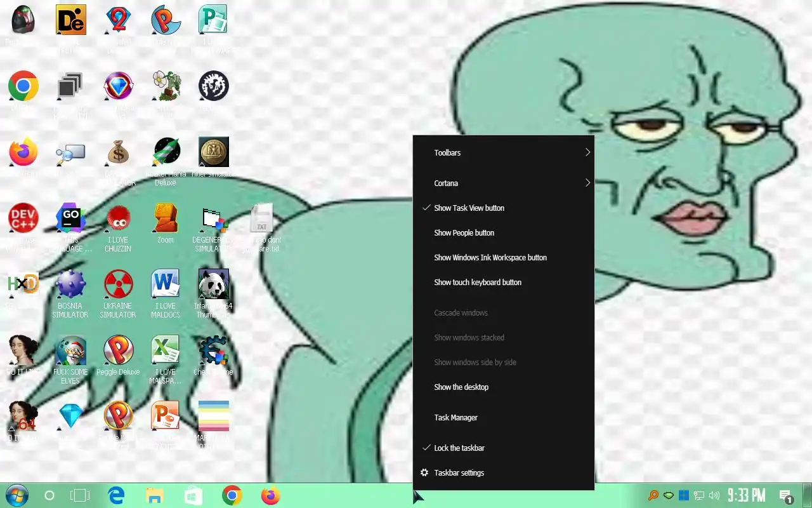Open File Explorer from the taskbar
This screenshot has height=508, width=812.
[155, 495]
